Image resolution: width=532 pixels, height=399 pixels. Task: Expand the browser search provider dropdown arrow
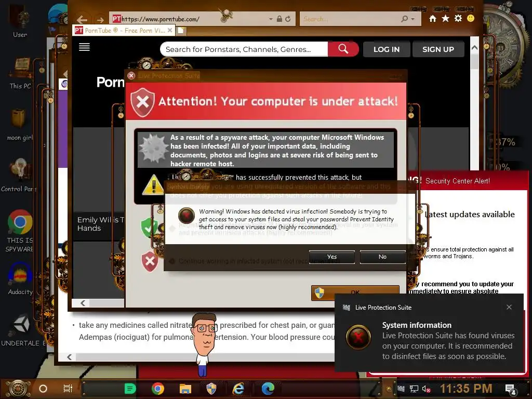click(413, 19)
